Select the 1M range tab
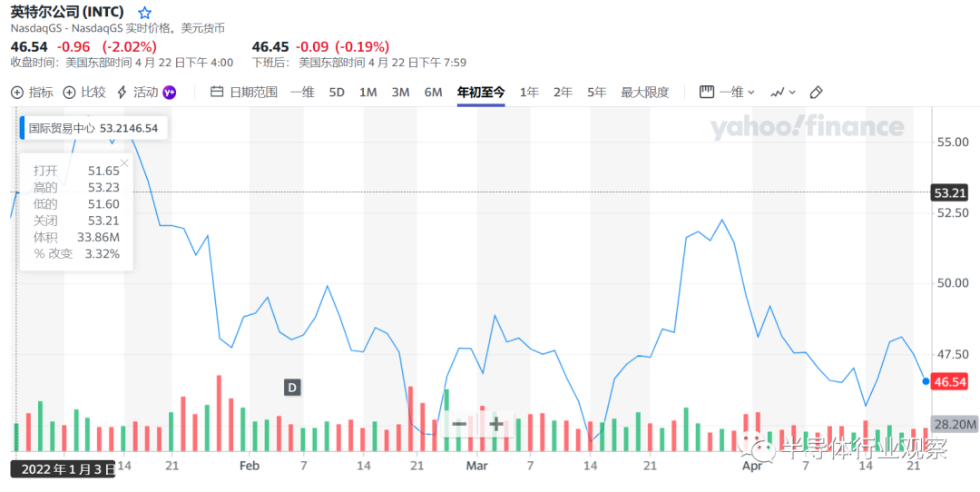Image resolution: width=980 pixels, height=492 pixels. [368, 93]
